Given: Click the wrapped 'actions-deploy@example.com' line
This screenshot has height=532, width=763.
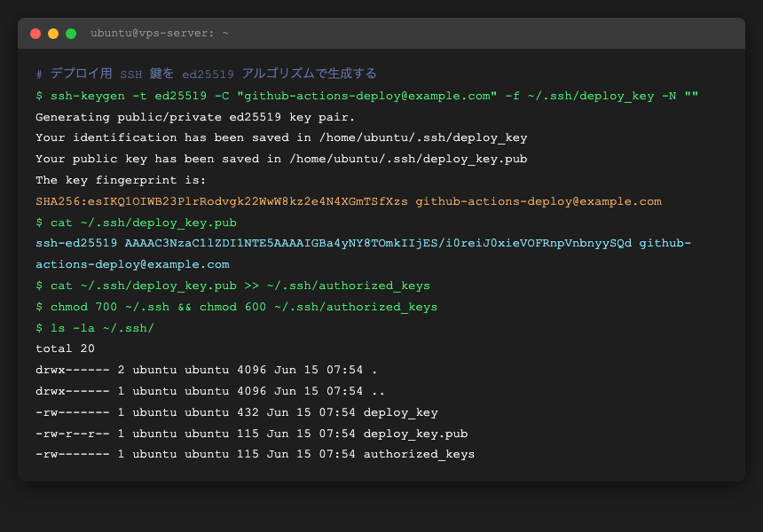Looking at the screenshot, I should pos(132,264).
